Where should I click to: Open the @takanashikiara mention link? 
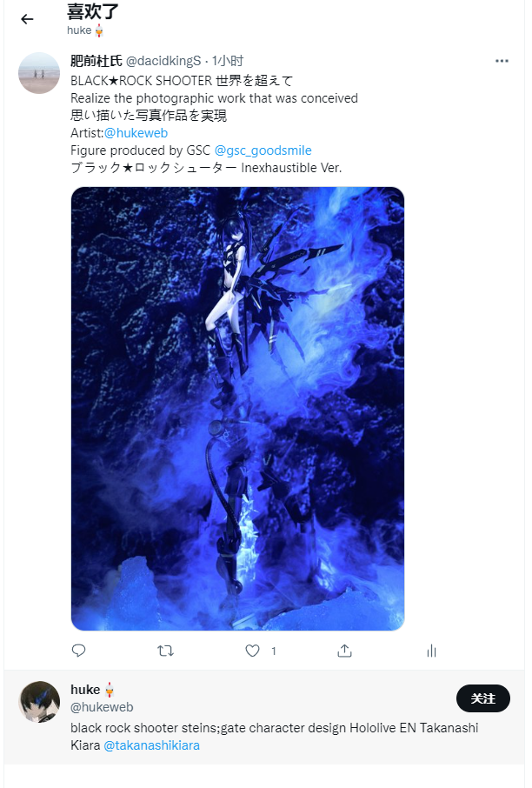[152, 745]
